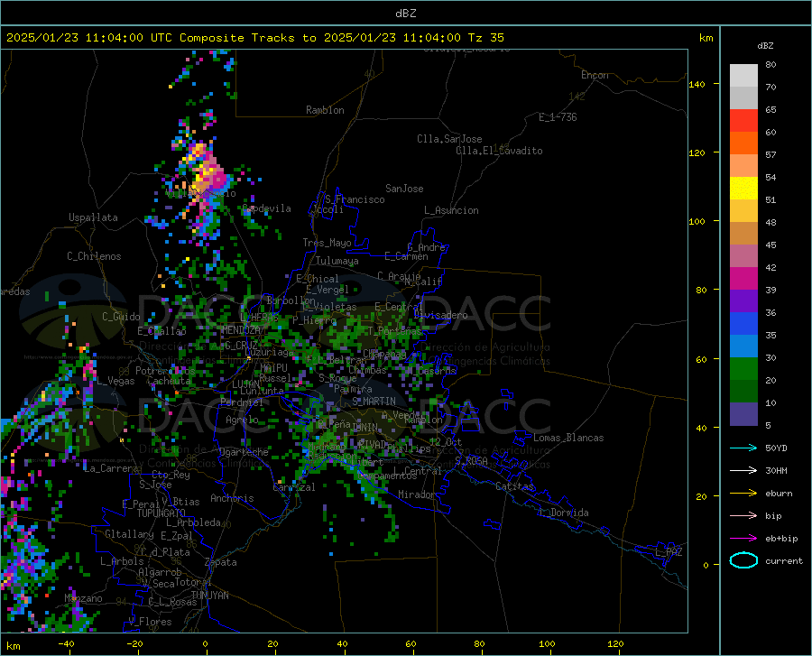Click the eb+bip magenta arrow legend icon
Image resolution: width=812 pixels, height=656 pixels.
[x=743, y=539]
